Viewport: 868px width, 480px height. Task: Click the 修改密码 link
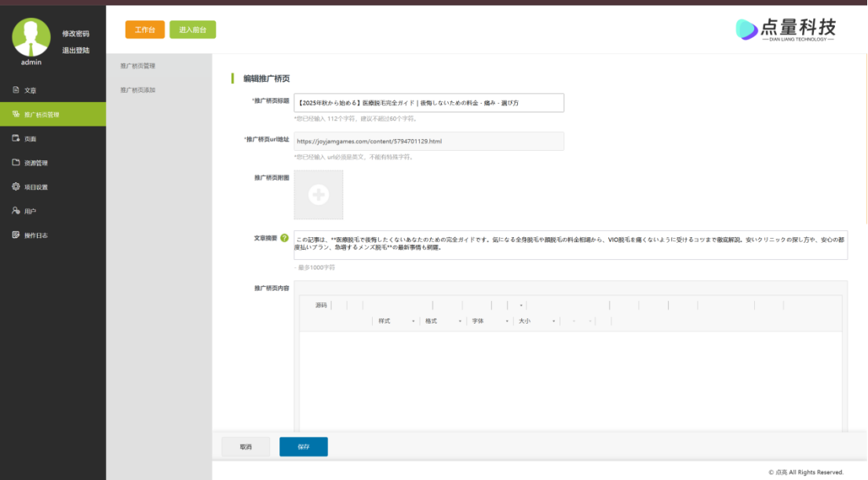[x=76, y=34]
